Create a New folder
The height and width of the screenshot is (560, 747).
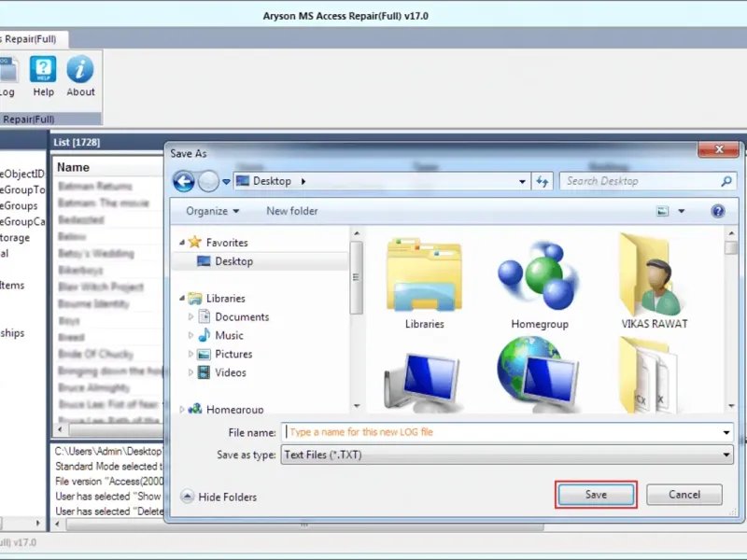291,211
